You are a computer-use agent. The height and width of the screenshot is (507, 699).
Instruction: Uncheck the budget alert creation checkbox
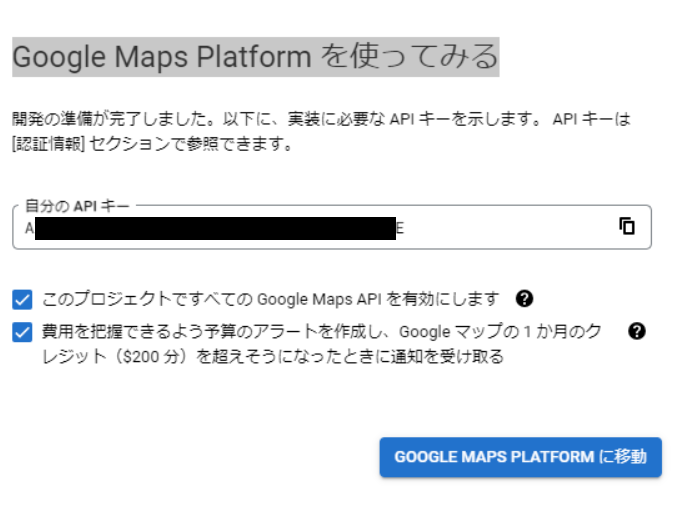(22, 332)
